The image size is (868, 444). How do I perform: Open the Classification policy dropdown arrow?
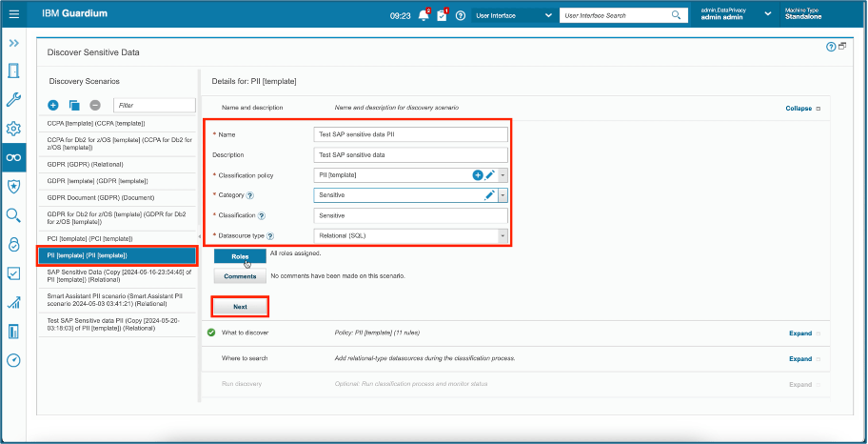click(503, 175)
